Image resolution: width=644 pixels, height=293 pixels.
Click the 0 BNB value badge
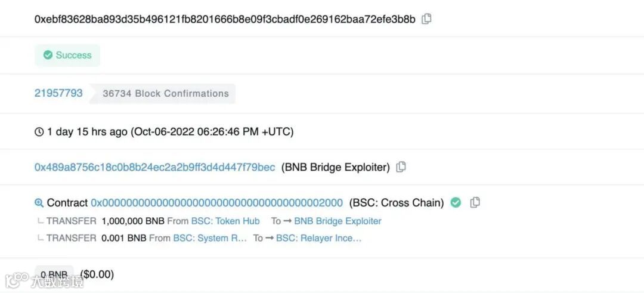point(54,275)
